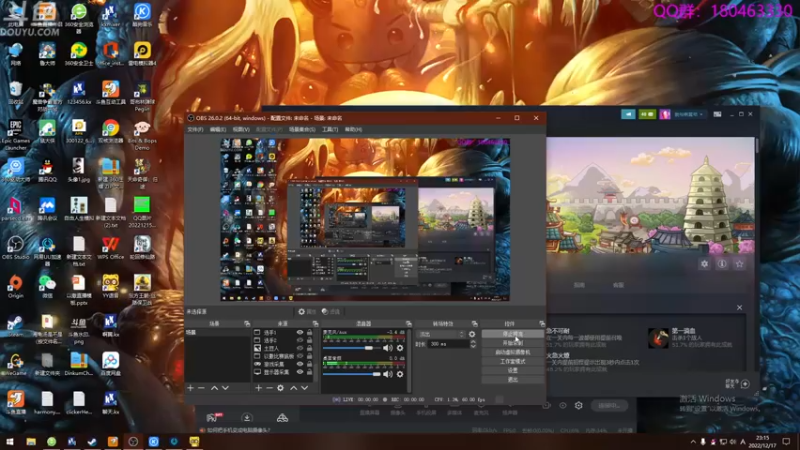Open mixer settings gear for 麦克风/Aux
This screenshot has height=450, width=800.
click(400, 348)
